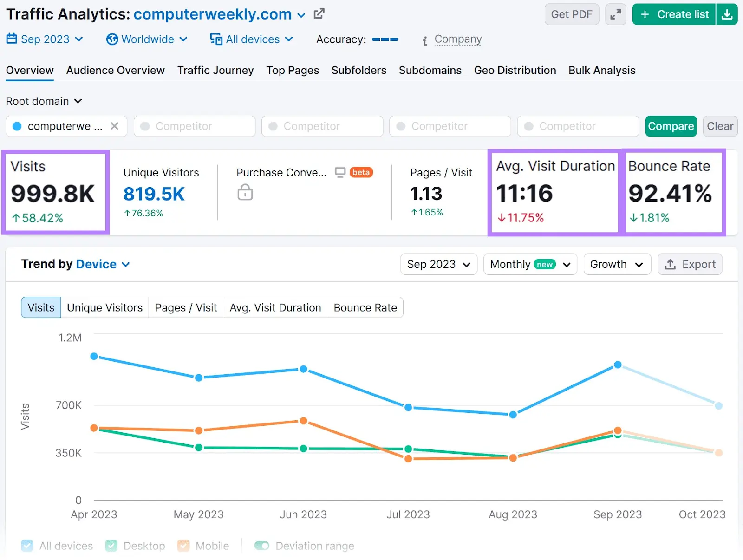743x560 pixels.
Task: Uncheck the Desktop checkbox below the chart
Action: (x=111, y=546)
